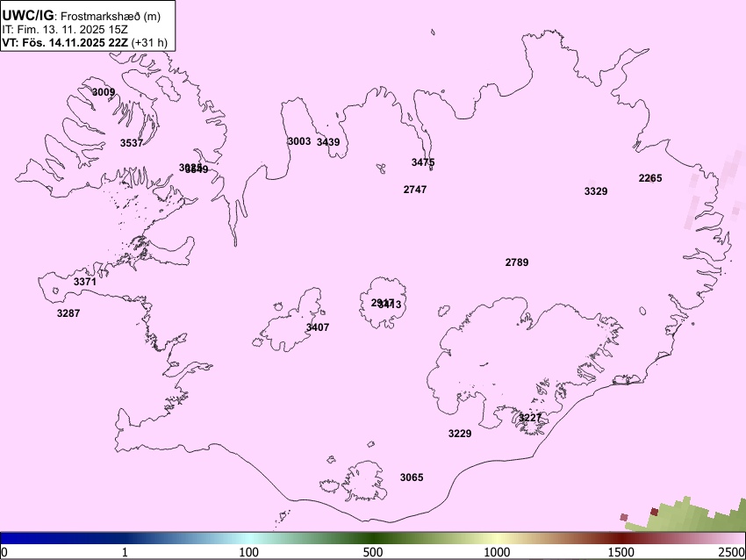This screenshot has width=746, height=560.
Task: Click the colorbar label 1
Action: 125,552
